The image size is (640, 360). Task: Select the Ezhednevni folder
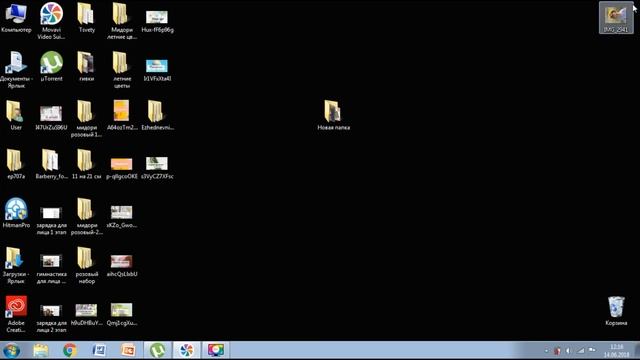(x=157, y=115)
